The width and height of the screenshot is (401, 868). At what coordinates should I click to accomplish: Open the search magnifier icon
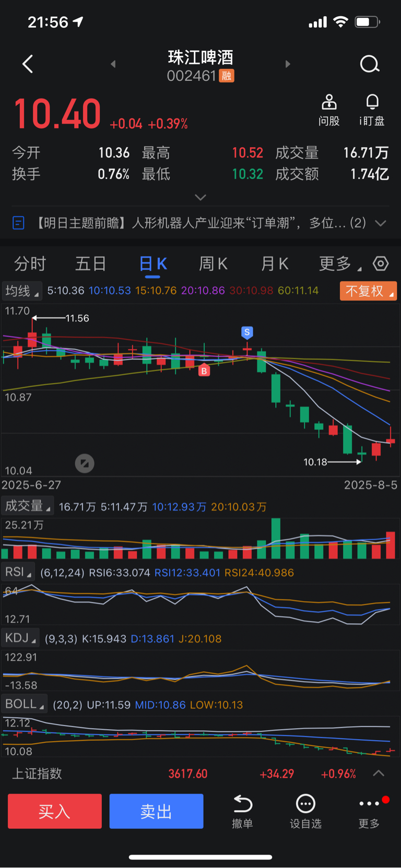pos(370,64)
